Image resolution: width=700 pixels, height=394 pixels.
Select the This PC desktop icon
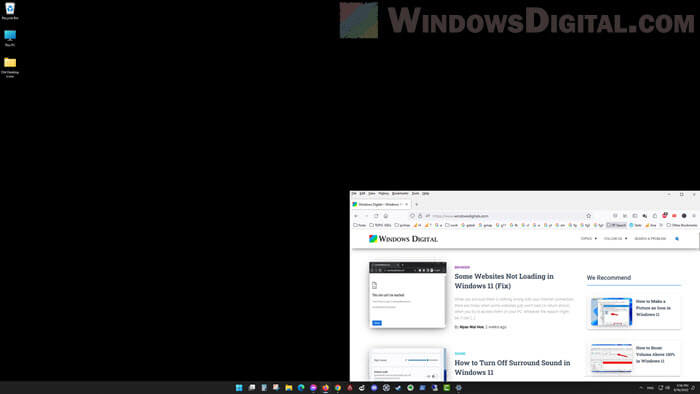point(10,38)
